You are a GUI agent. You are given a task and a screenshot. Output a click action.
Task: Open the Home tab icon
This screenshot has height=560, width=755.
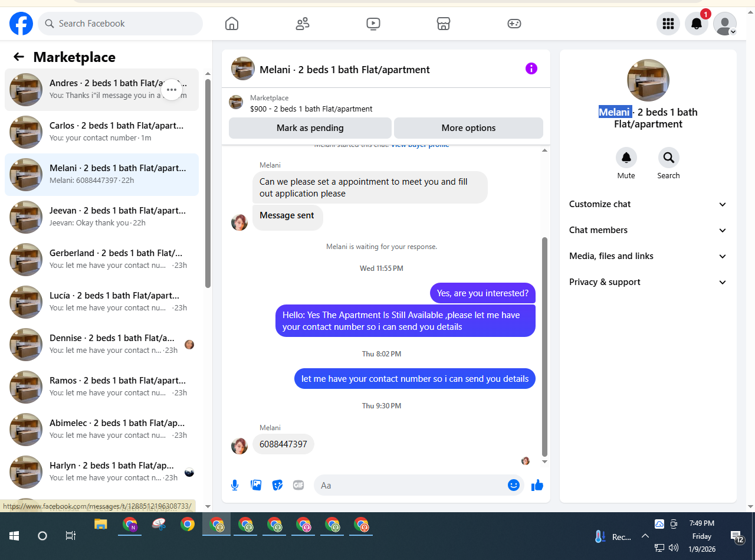click(x=232, y=24)
